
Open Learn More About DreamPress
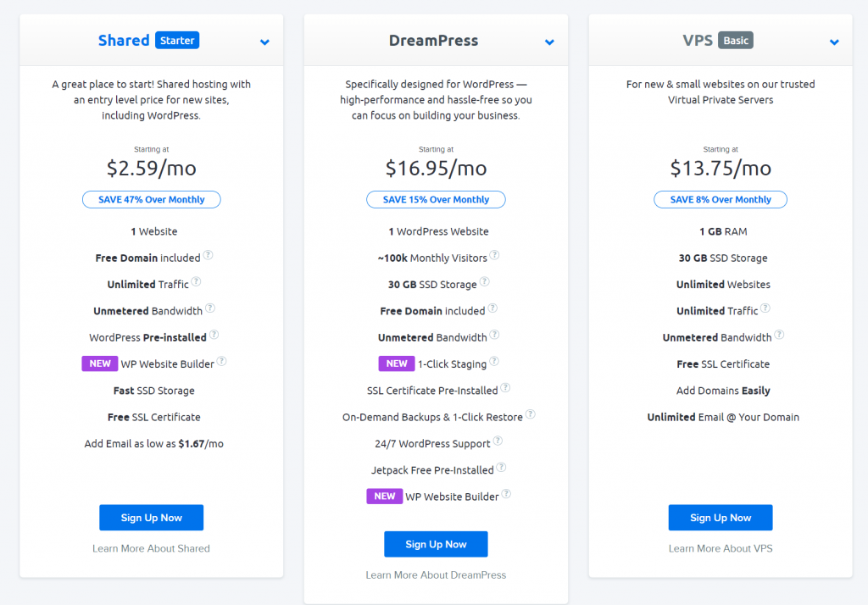436,574
